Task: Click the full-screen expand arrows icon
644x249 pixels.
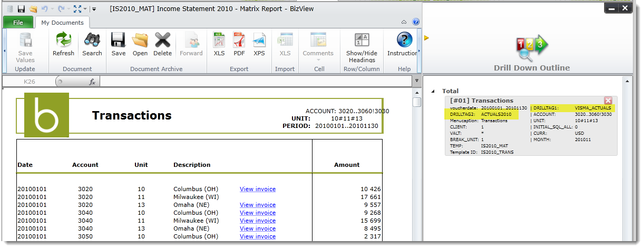Action: coord(77,9)
